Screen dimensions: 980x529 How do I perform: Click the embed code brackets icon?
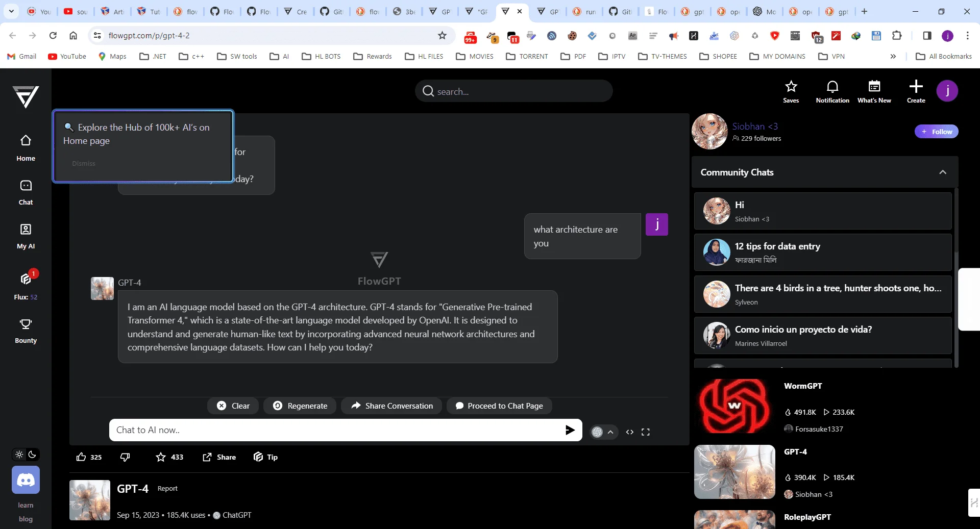pos(630,432)
